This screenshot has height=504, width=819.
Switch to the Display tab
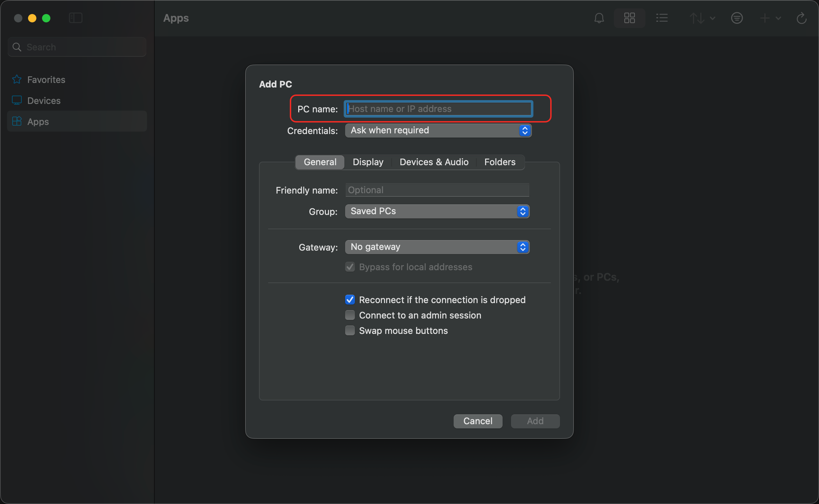coord(368,162)
